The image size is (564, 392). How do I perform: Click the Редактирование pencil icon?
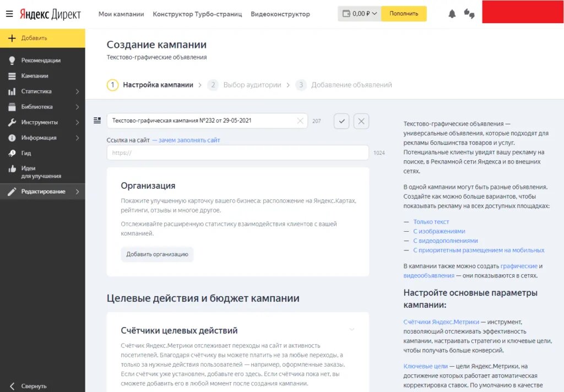point(12,192)
